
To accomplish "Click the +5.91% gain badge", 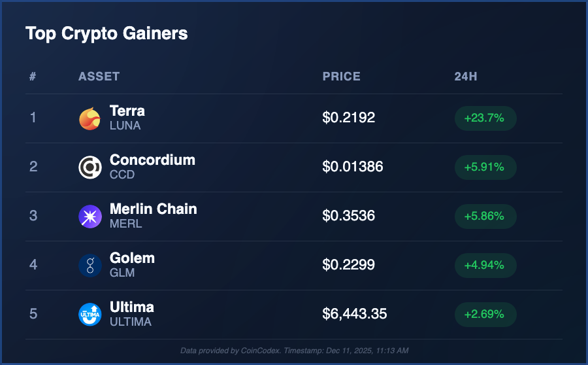I will [x=485, y=167].
